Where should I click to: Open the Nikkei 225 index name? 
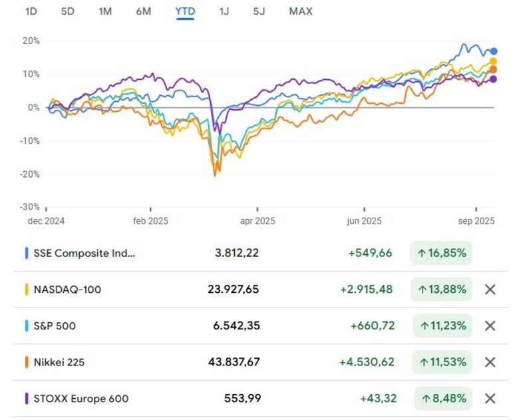59,363
